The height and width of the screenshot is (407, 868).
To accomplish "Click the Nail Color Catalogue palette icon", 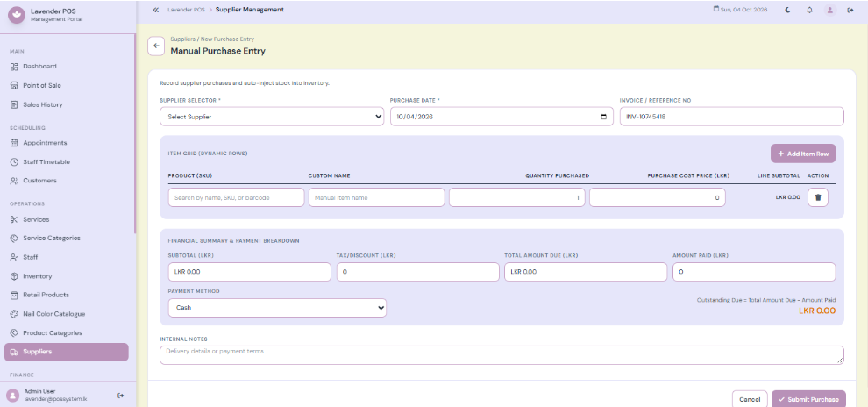I will click(14, 314).
